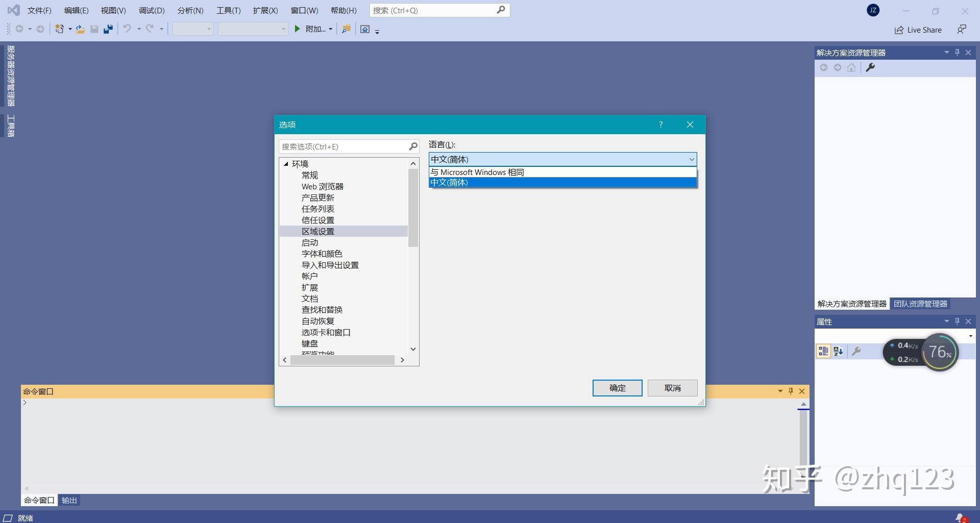The image size is (980, 523).
Task: Pin the 命令窗口 panel
Action: [x=791, y=391]
